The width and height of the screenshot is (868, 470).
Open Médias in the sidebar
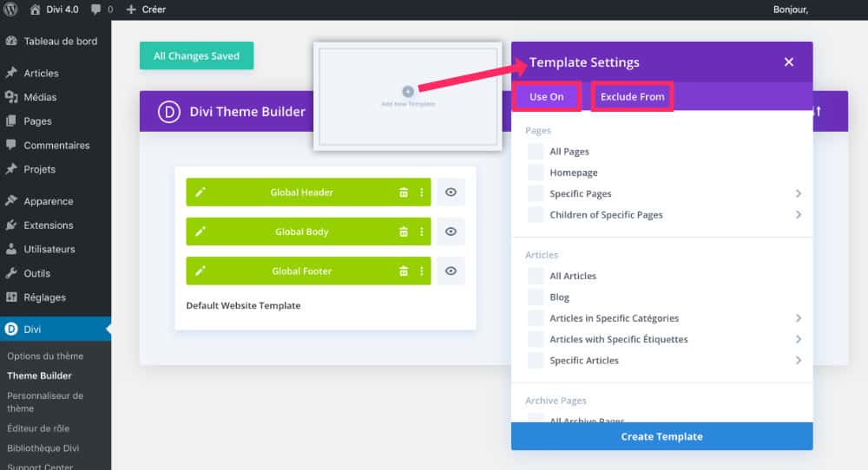[56, 97]
